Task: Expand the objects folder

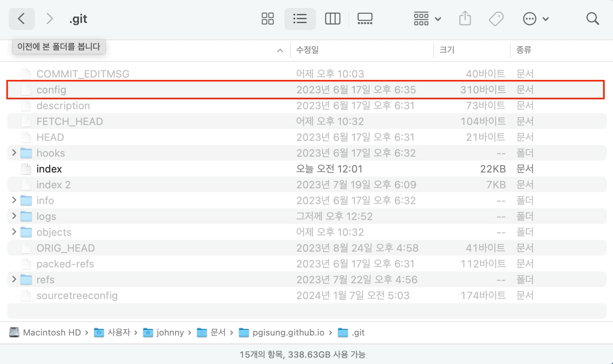Action: tap(13, 232)
